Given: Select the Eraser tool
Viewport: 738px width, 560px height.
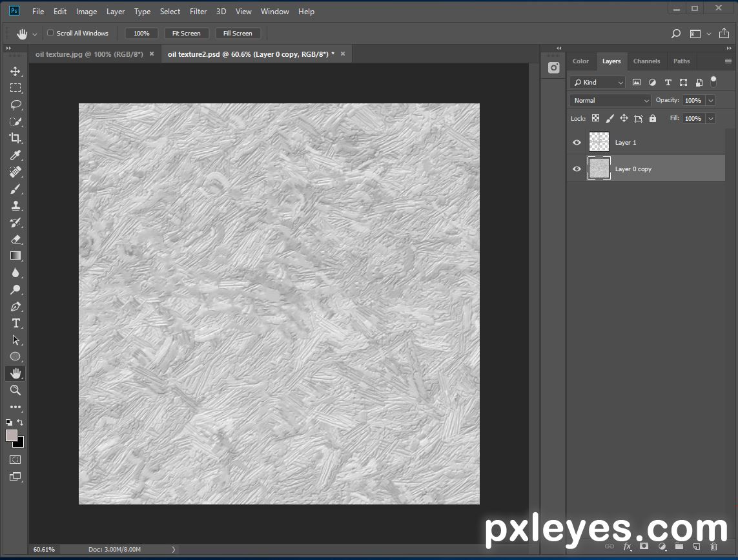Looking at the screenshot, I should 15,239.
